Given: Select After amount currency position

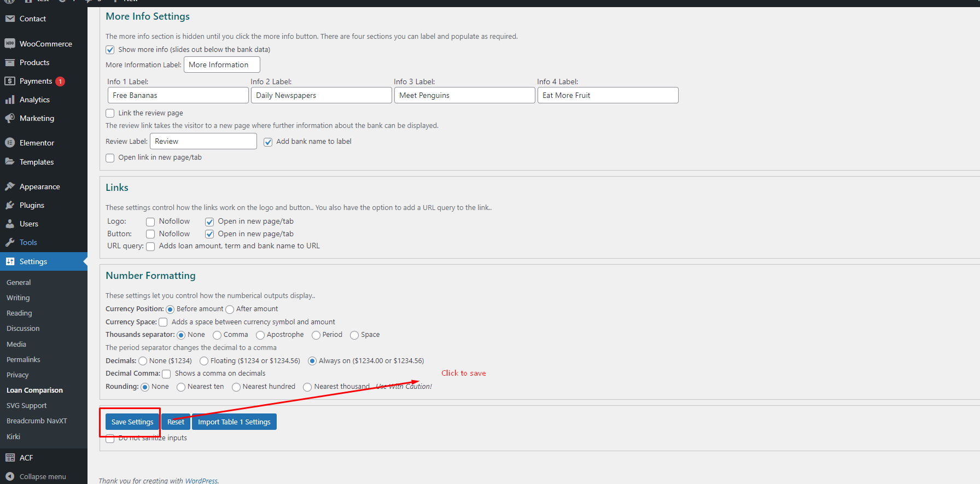Looking at the screenshot, I should 230,310.
